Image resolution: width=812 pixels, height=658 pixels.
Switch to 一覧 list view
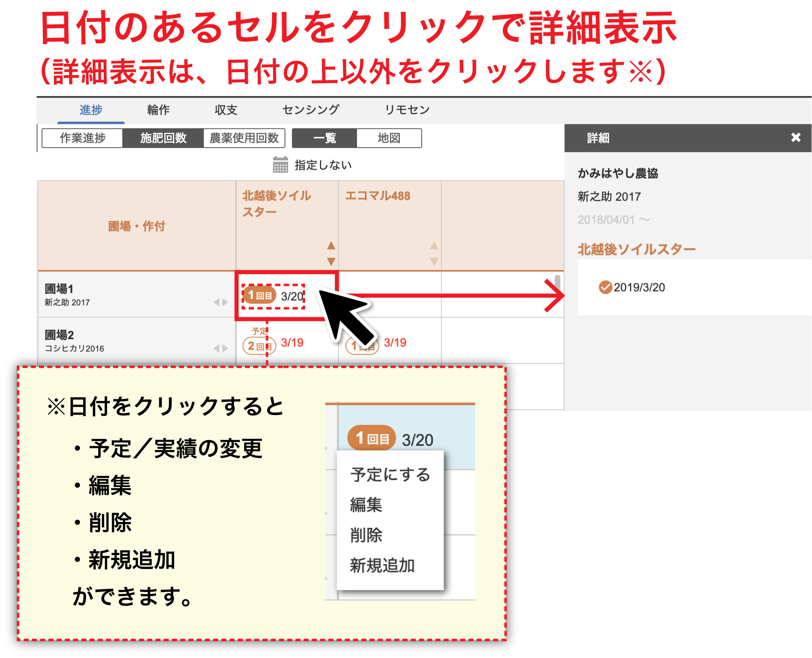324,138
